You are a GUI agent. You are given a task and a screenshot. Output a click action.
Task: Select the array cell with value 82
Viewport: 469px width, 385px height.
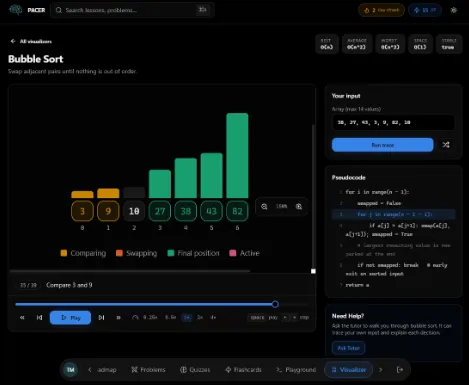click(237, 211)
